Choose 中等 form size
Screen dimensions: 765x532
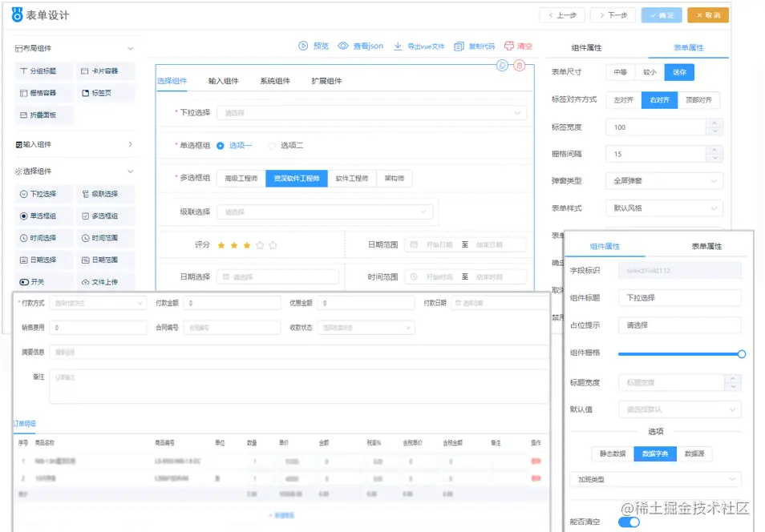[x=621, y=72]
